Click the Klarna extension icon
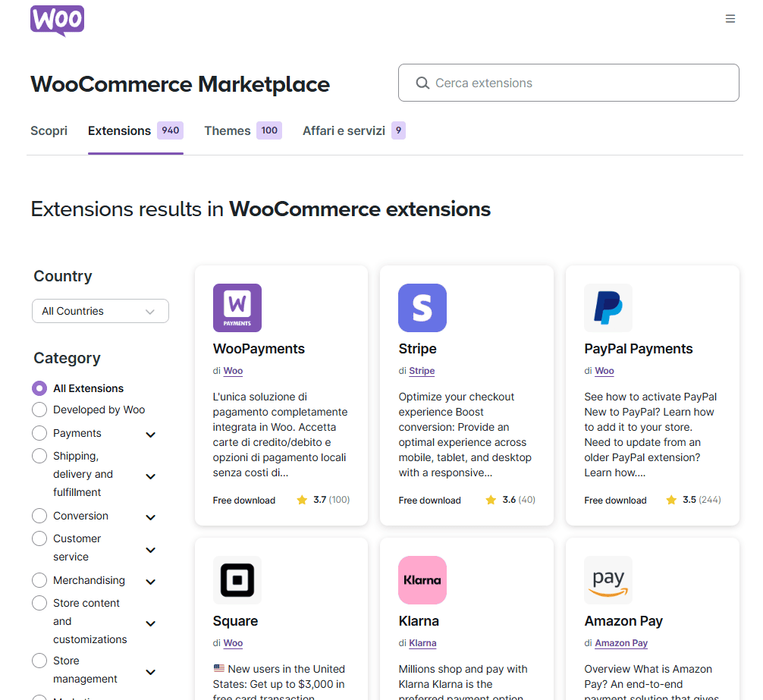 [x=422, y=580]
